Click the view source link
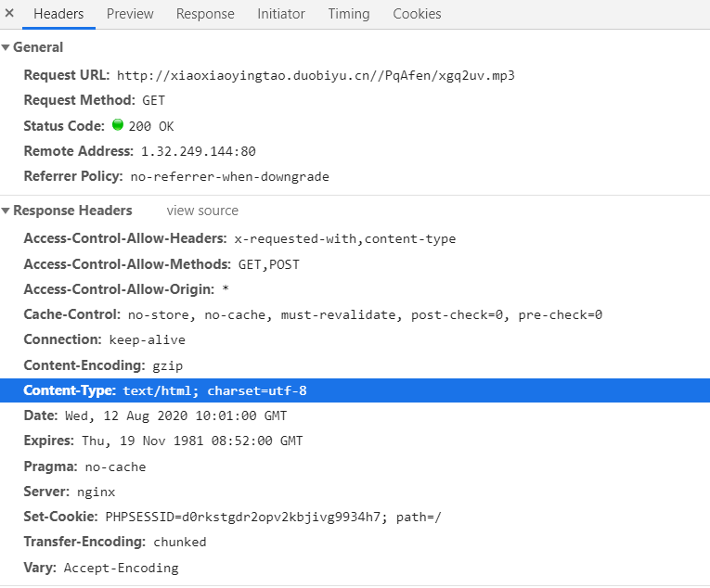 click(x=202, y=211)
